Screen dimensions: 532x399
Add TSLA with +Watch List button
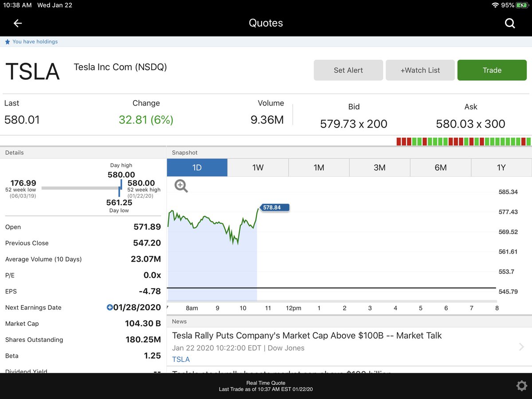[420, 70]
